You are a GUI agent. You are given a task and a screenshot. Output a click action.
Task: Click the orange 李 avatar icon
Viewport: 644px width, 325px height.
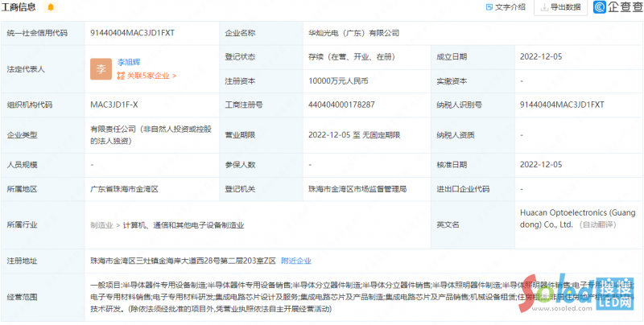click(101, 68)
